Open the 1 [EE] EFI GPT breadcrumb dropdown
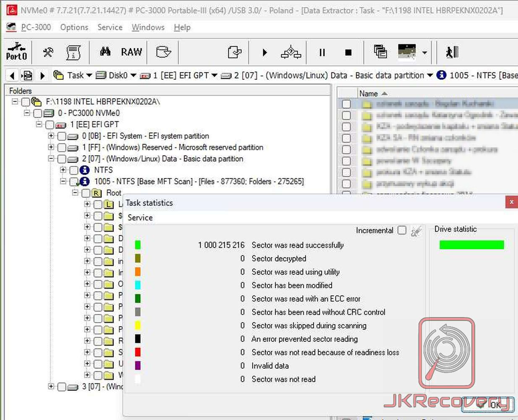Image resolution: width=518 pixels, height=420 pixels. pyautogui.click(x=214, y=75)
